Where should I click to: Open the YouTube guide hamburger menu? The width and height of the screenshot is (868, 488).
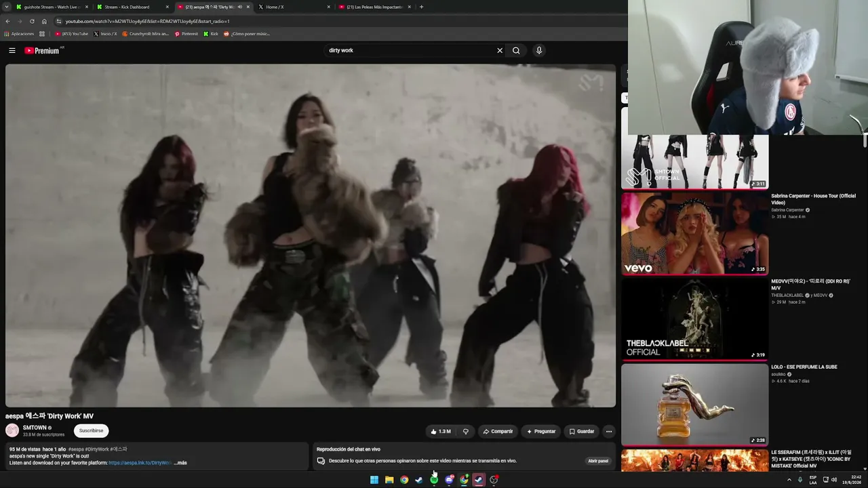12,50
